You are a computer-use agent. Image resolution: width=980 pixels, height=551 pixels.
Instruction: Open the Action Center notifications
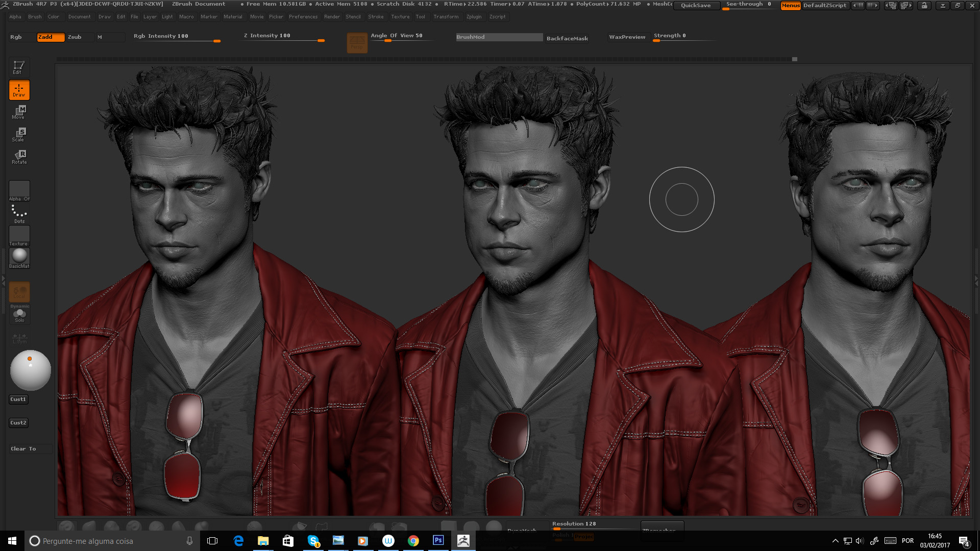tap(964, 541)
